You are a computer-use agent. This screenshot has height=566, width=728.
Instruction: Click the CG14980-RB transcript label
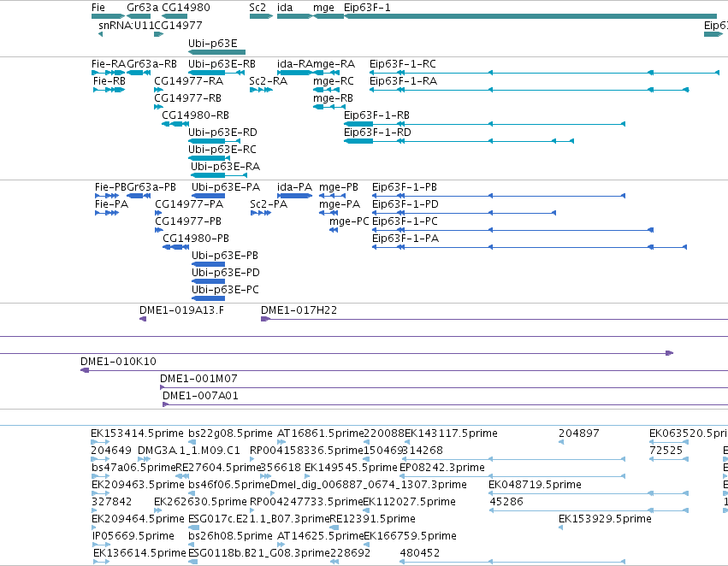point(195,115)
